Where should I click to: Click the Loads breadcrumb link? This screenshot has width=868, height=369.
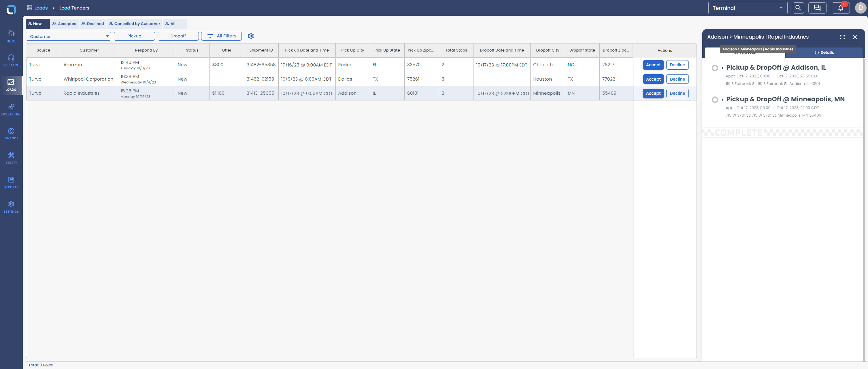pos(37,8)
